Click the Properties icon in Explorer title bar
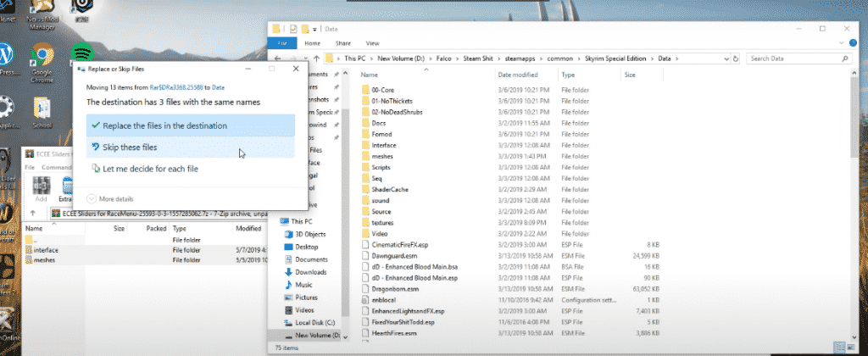This screenshot has width=868, height=356. [293, 29]
